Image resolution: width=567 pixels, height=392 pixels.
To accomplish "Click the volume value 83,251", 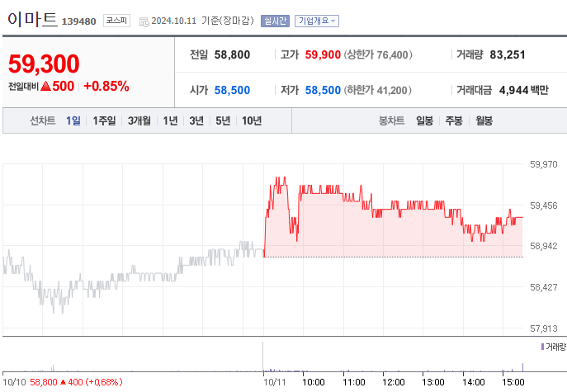I will pyautogui.click(x=508, y=54).
